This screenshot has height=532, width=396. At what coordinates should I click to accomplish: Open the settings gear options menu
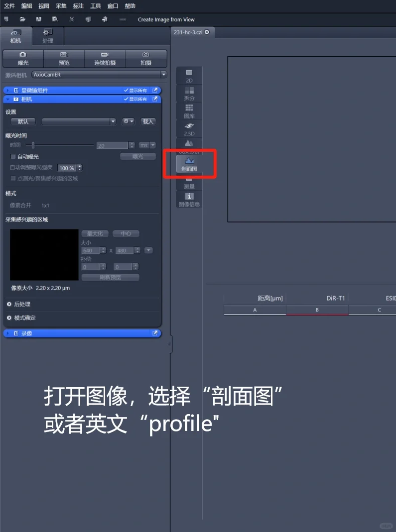click(128, 121)
